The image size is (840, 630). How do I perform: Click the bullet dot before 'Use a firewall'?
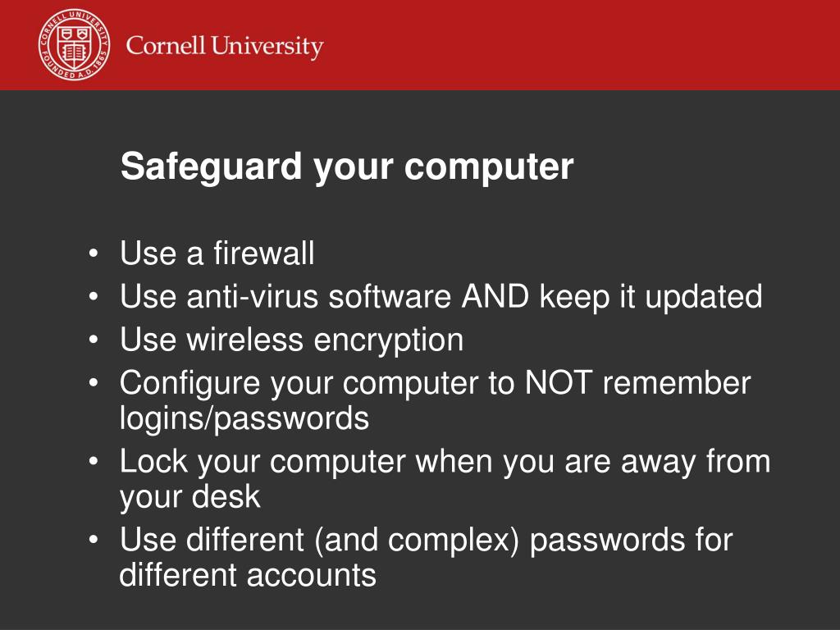(x=94, y=253)
